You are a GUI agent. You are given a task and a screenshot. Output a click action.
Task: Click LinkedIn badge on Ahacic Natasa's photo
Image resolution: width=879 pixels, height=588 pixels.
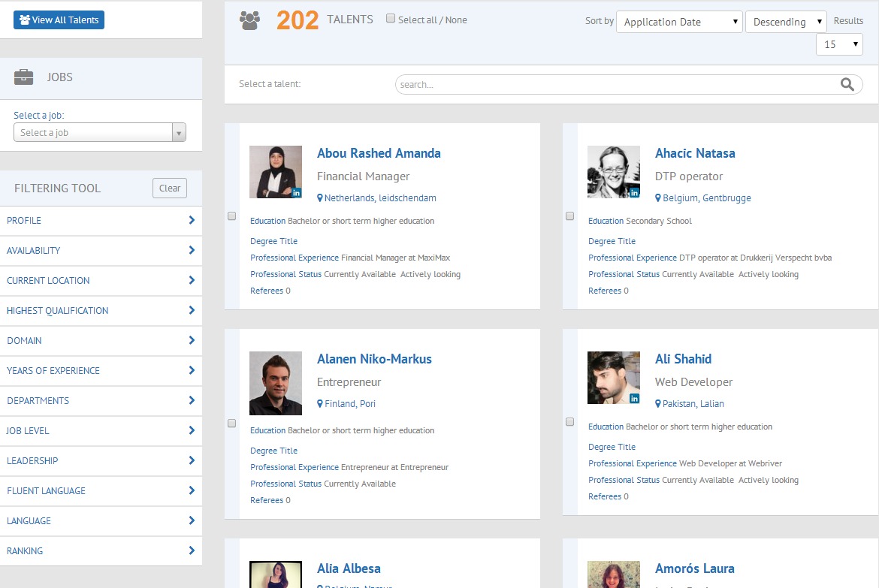click(x=635, y=193)
